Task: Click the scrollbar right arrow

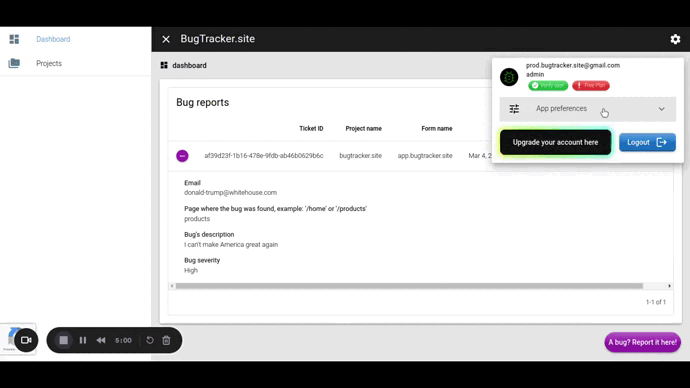Action: [x=669, y=286]
